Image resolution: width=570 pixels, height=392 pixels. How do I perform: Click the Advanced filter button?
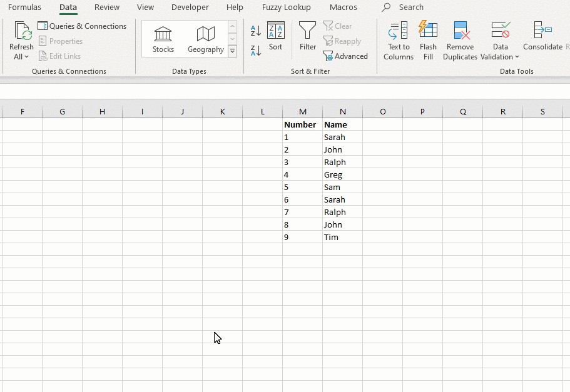pos(345,56)
